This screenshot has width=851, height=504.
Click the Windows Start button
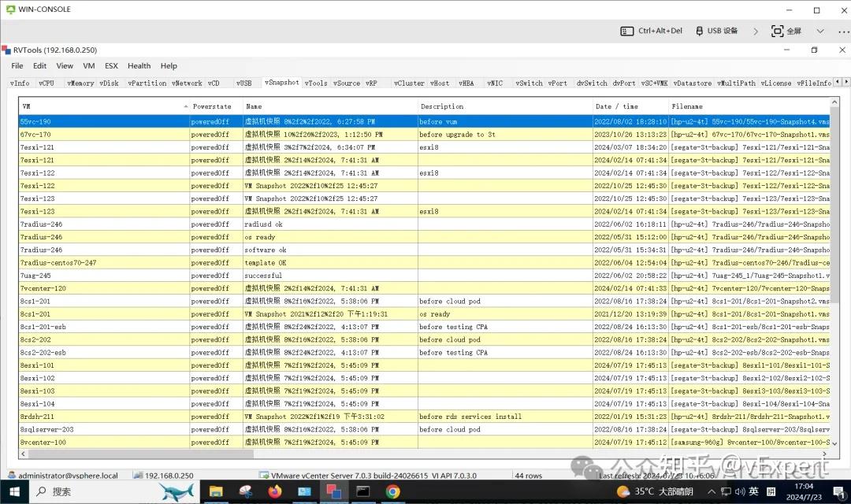(14, 491)
